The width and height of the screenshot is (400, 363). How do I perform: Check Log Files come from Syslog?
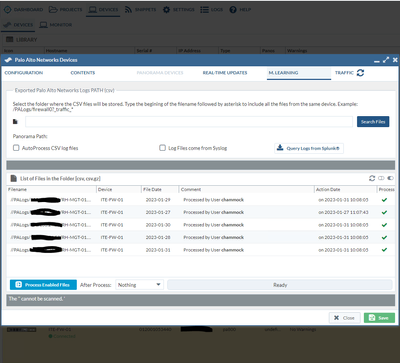(x=162, y=148)
